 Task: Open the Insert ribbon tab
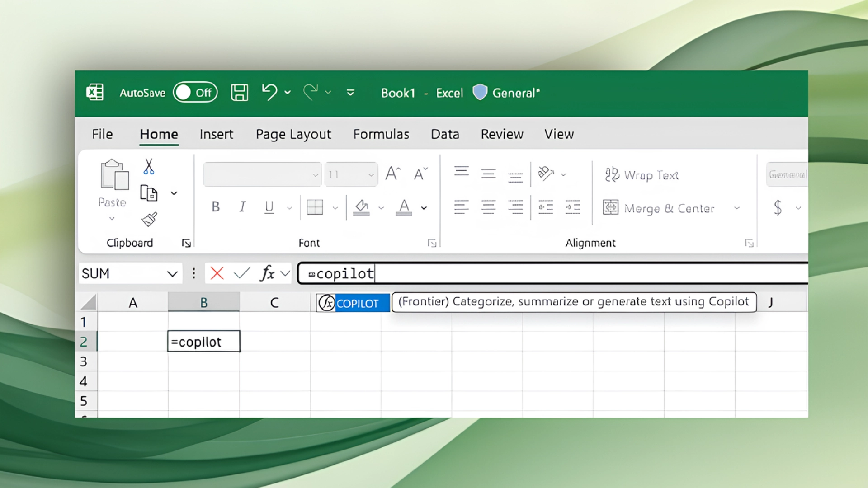point(216,134)
